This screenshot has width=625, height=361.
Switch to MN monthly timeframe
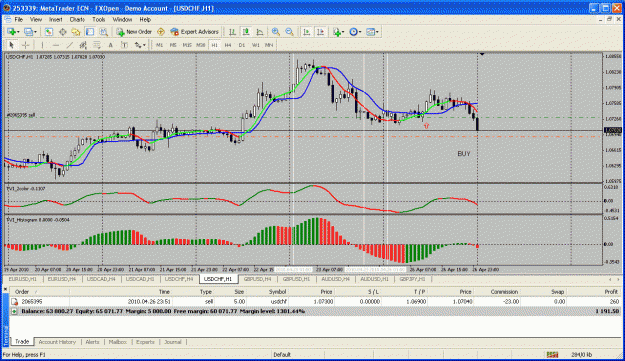point(269,45)
